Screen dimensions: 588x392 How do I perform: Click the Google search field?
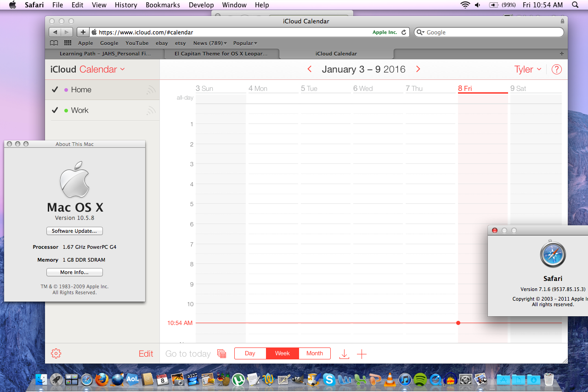tap(489, 33)
